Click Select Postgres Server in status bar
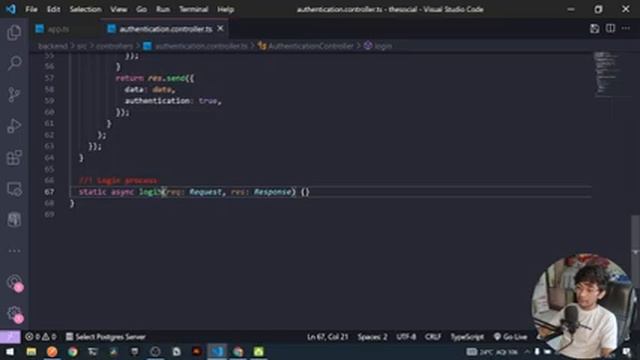Image resolution: width=640 pixels, height=360 pixels. point(106,337)
